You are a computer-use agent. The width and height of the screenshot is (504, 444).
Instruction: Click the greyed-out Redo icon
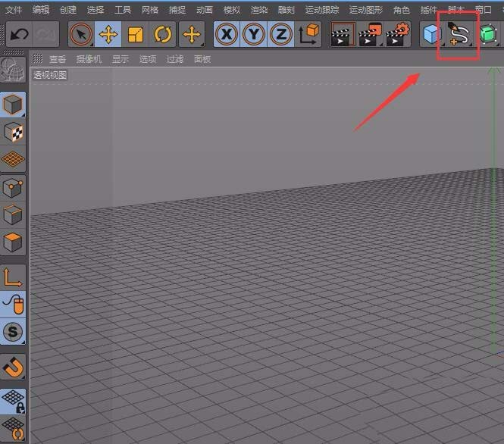pyautogui.click(x=45, y=34)
